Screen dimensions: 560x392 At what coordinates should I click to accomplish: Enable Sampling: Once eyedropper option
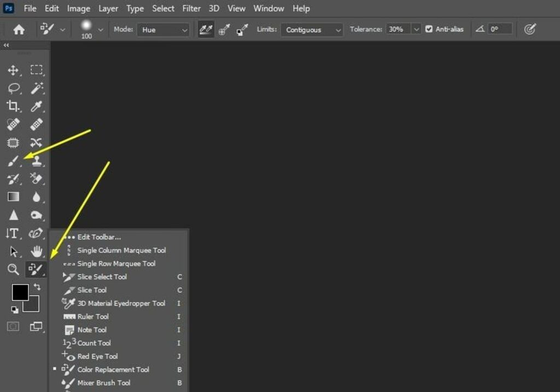[x=224, y=30]
